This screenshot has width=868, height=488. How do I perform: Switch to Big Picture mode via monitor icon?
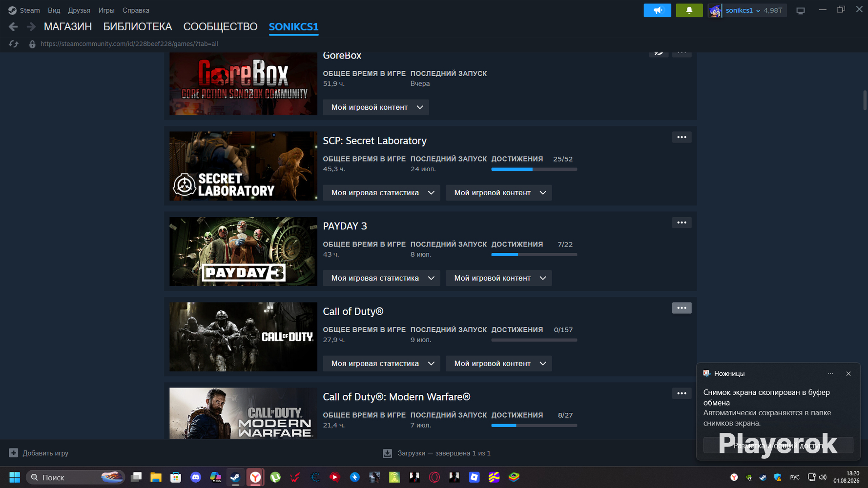(801, 10)
